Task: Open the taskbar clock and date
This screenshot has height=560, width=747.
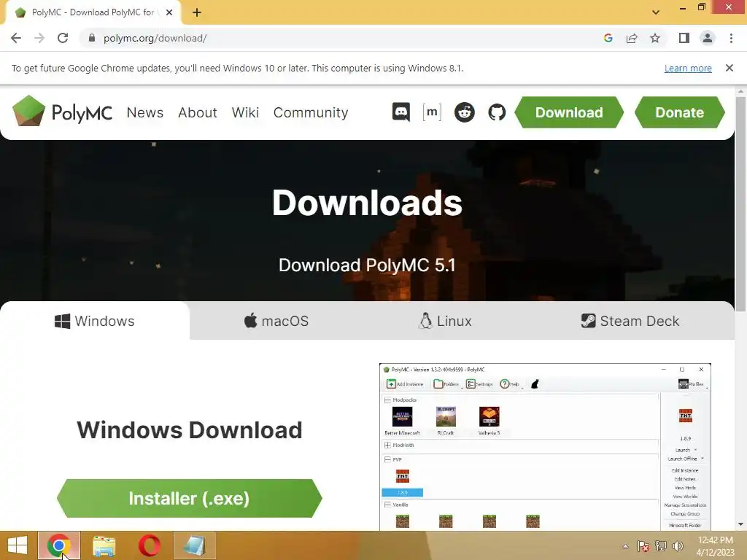Action: 716,546
